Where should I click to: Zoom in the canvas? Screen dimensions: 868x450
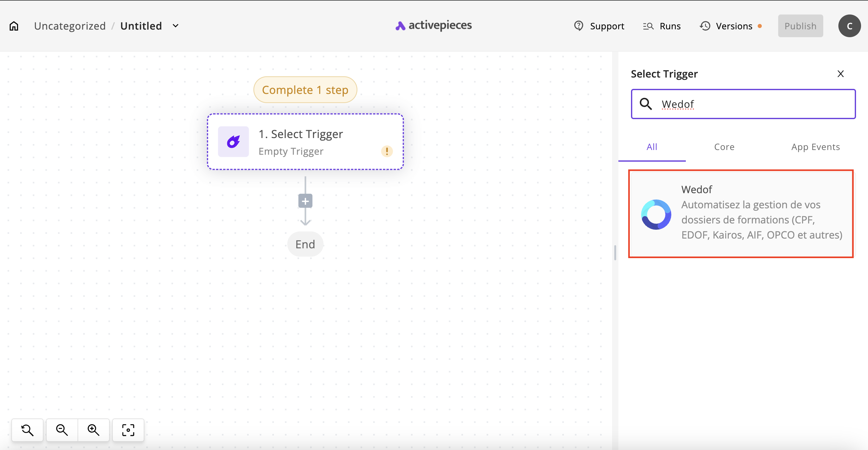(93, 430)
